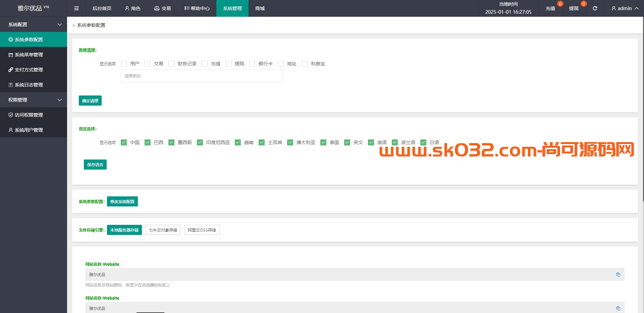Screen dimensions: 644x313
Task: Uncheck the 波兰语 language checkbox
Action: (395, 142)
